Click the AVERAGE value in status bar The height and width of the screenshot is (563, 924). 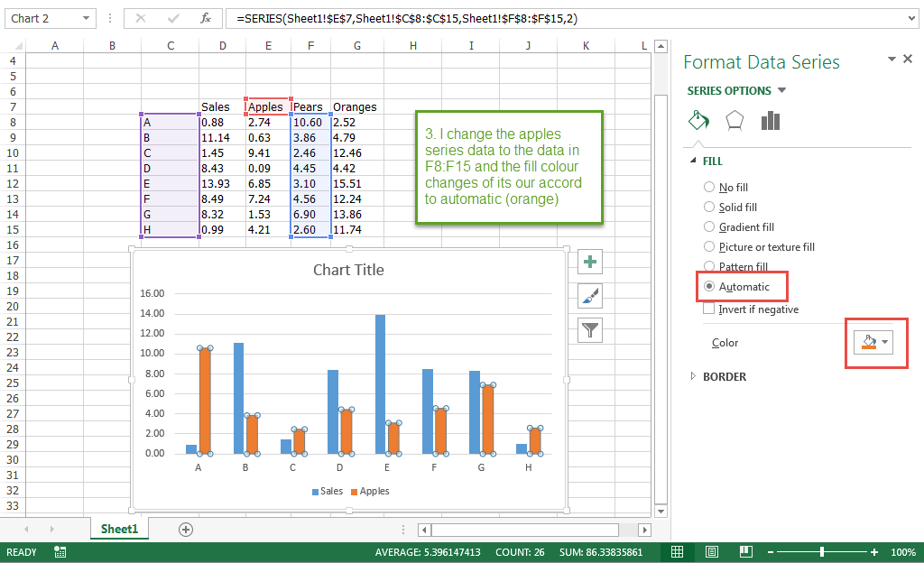coord(428,552)
